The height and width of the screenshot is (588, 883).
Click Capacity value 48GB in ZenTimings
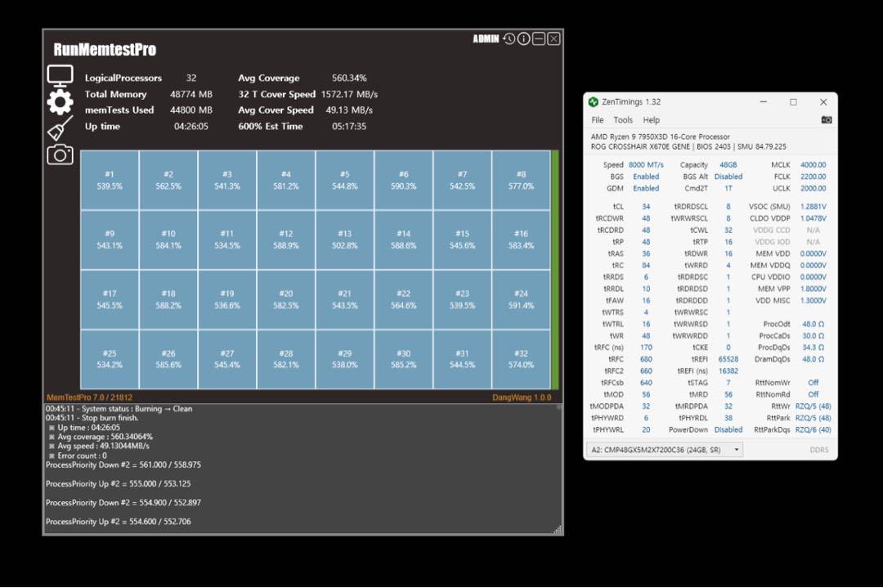click(728, 165)
